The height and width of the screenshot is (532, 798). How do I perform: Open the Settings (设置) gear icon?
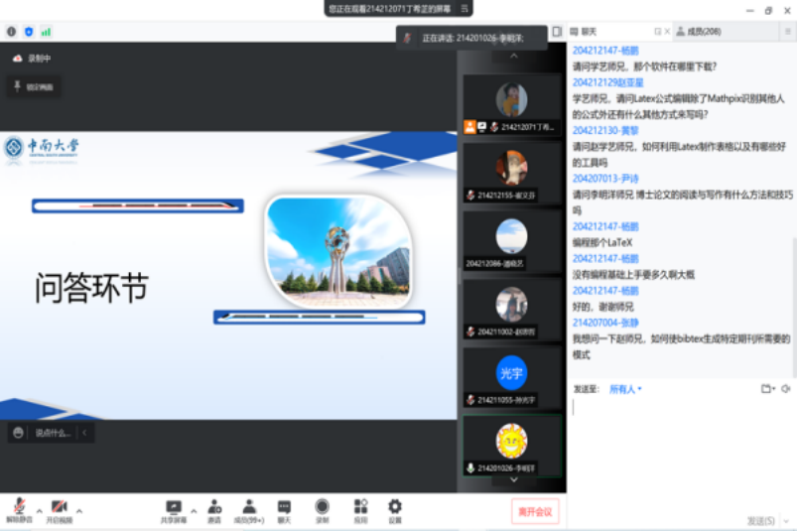(x=395, y=510)
